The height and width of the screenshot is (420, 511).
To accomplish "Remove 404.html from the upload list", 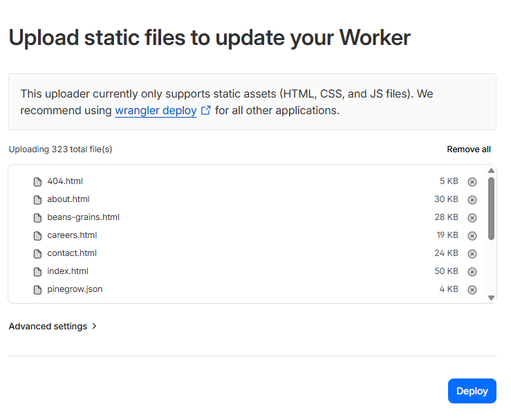I will pos(472,182).
